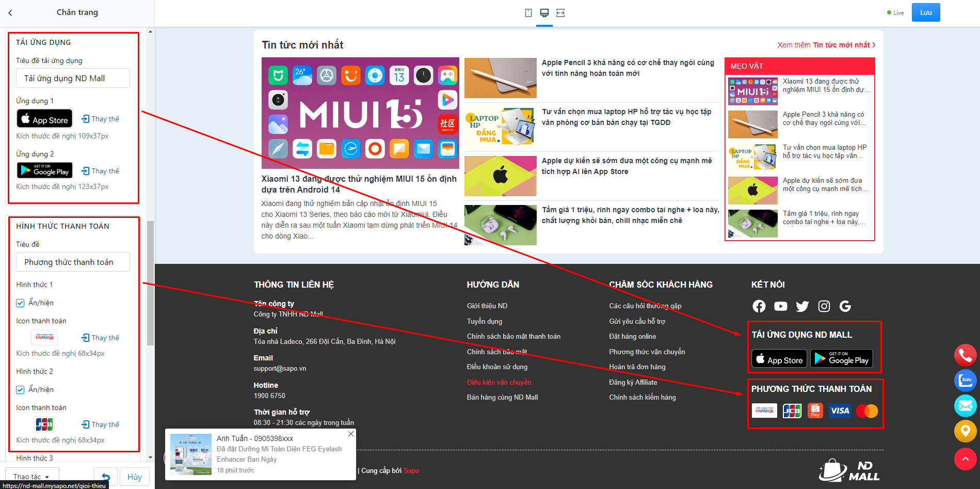Switch to full-width preview mode

pos(560,13)
